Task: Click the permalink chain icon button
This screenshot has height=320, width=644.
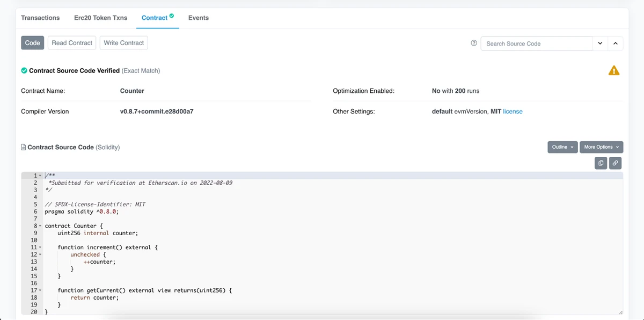Action: [616, 163]
